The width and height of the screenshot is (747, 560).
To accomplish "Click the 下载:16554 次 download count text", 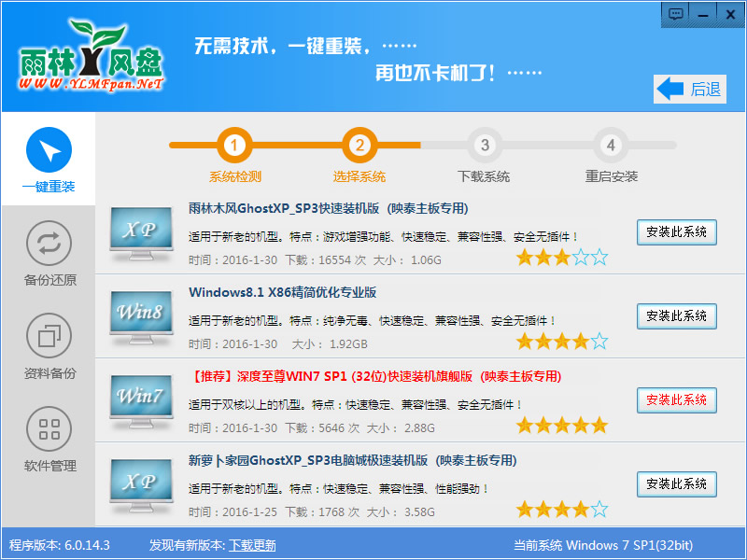I will click(325, 260).
